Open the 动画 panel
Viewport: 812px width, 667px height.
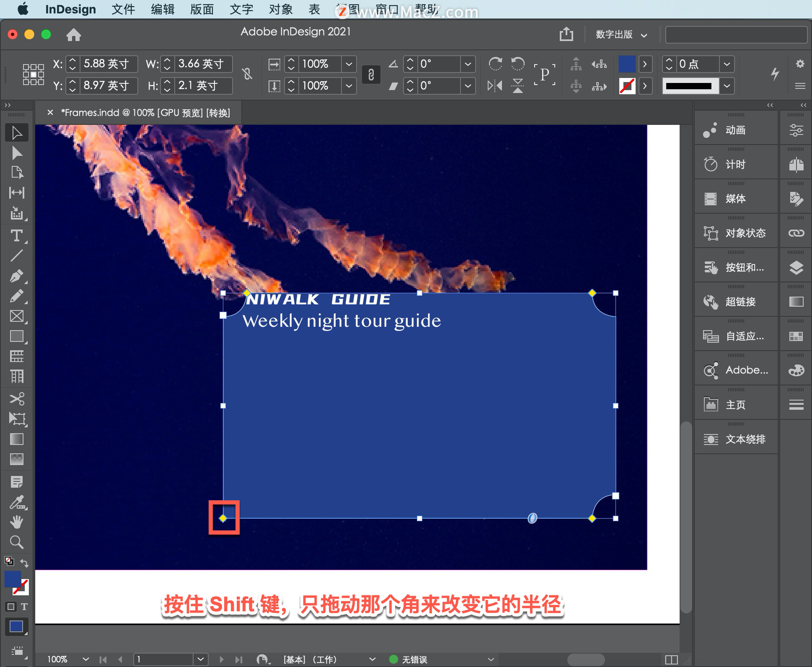(736, 130)
